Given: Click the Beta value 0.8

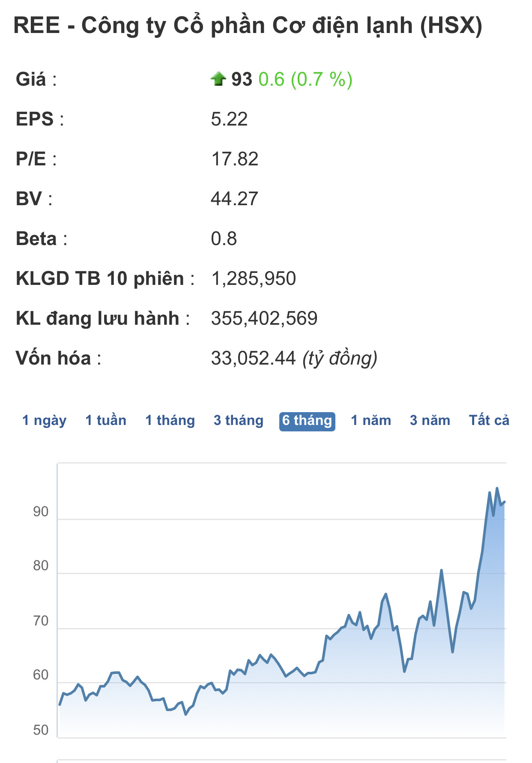Looking at the screenshot, I should click(224, 239).
